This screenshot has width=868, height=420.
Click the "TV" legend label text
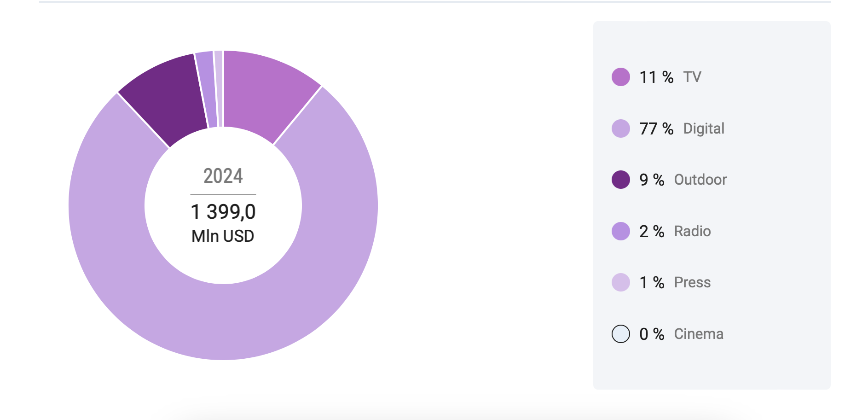692,77
